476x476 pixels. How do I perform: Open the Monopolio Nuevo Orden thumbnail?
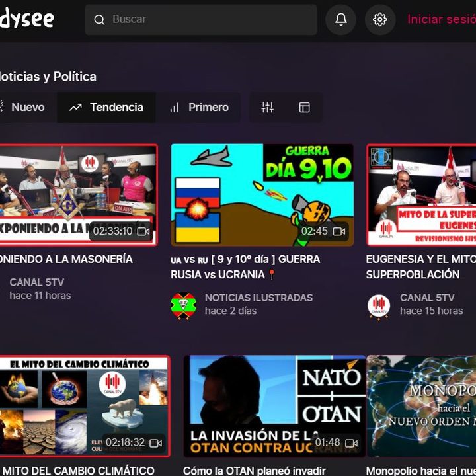(x=421, y=406)
